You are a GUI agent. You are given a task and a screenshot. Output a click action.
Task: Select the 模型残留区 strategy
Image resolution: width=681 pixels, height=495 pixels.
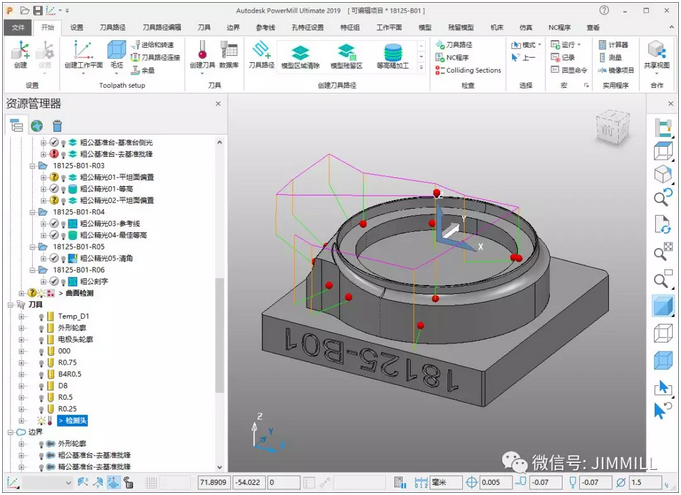pos(346,57)
